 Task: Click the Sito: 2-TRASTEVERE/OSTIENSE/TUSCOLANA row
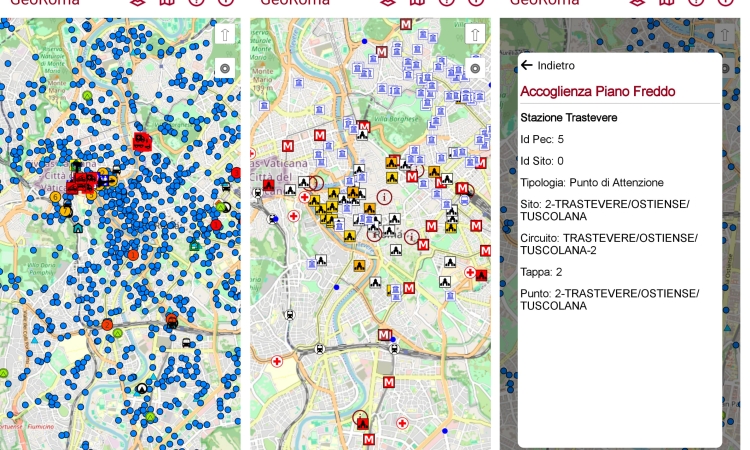tap(605, 210)
